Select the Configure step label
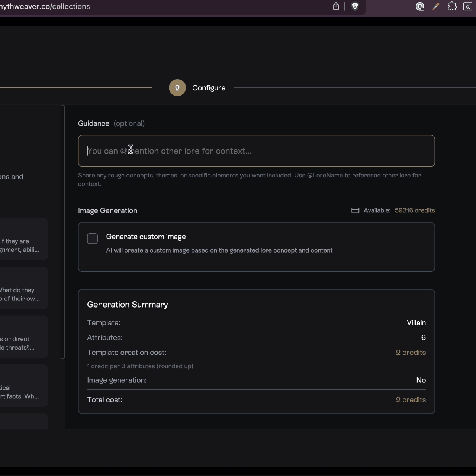Viewport: 476px width, 476px height. pos(209,88)
